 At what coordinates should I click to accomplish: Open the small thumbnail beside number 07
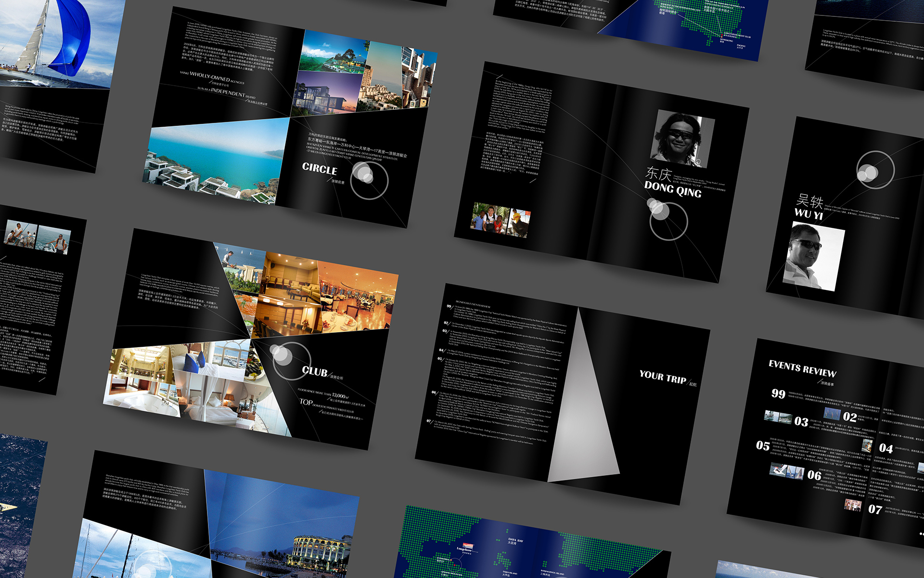tap(853, 505)
